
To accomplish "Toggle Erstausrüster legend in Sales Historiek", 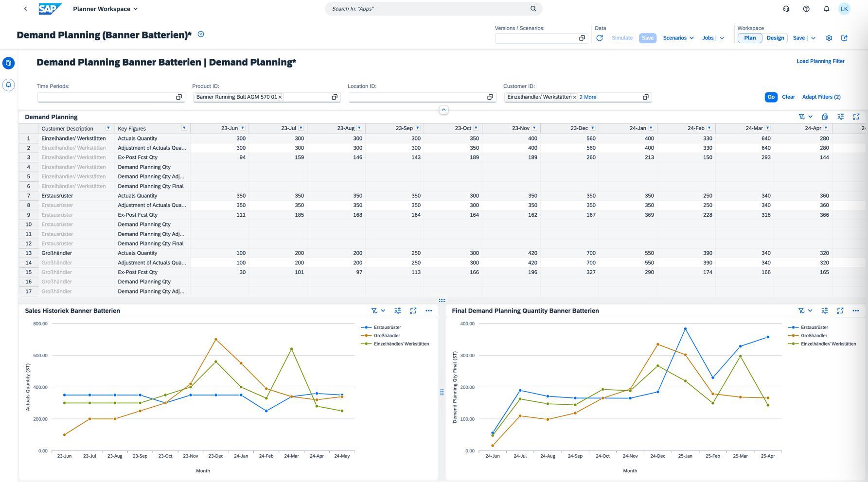I will [x=381, y=327].
